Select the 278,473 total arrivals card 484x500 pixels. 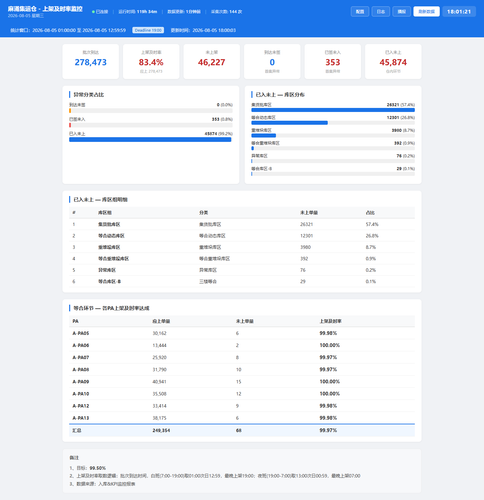pyautogui.click(x=91, y=61)
